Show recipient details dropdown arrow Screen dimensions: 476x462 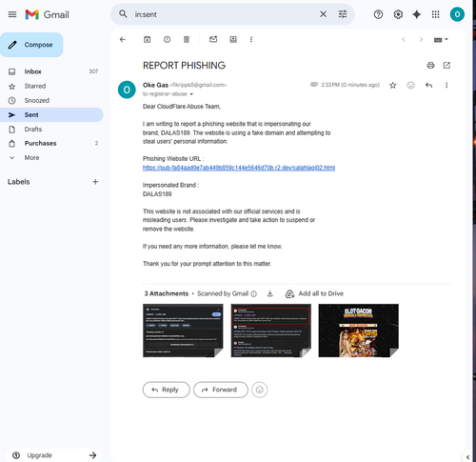point(191,94)
